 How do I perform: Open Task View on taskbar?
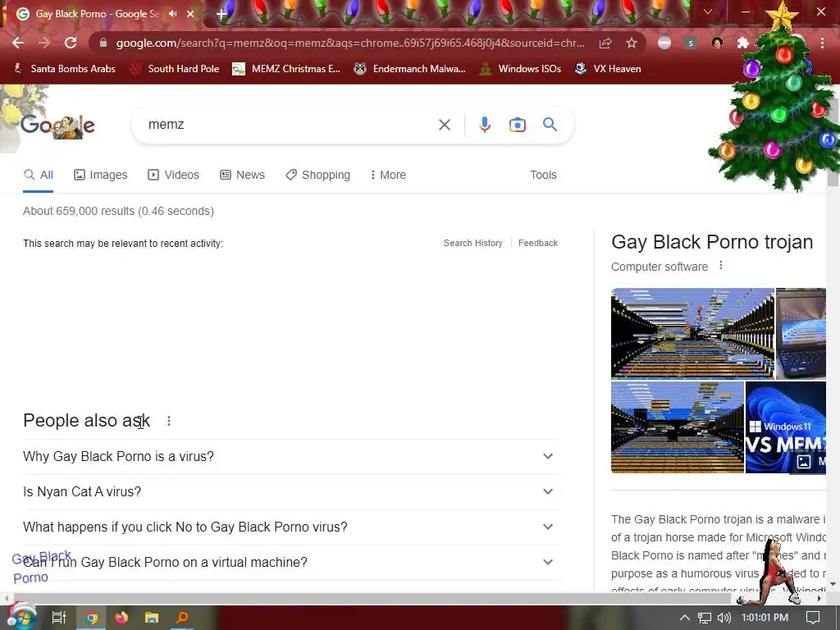[x=58, y=618]
